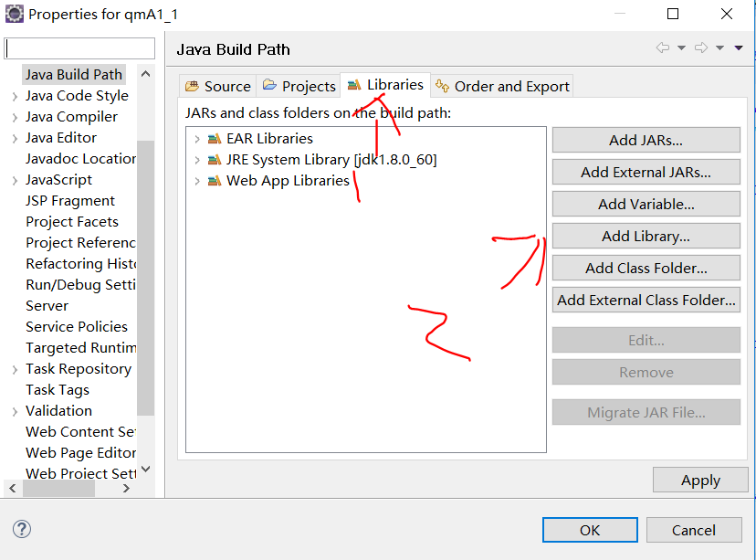Click the horizontal scroll right arrow
The width and height of the screenshot is (756, 560).
pyautogui.click(x=126, y=488)
